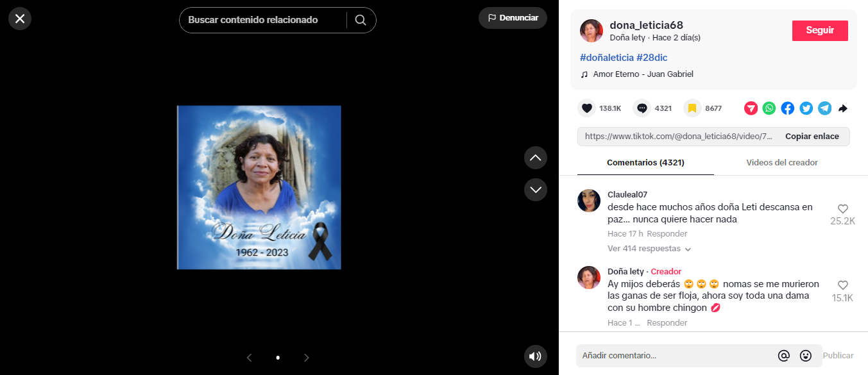The width and height of the screenshot is (868, 375).
Task: Switch to the 'Videos del creador' tab
Action: pos(781,162)
